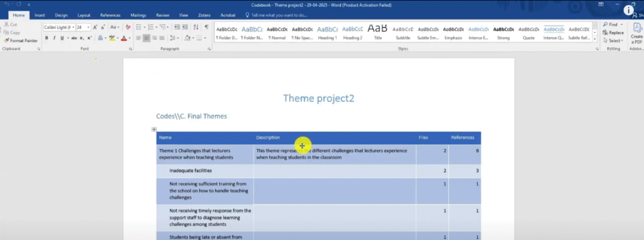Click the table move handle
644x240 pixels.
click(154, 129)
